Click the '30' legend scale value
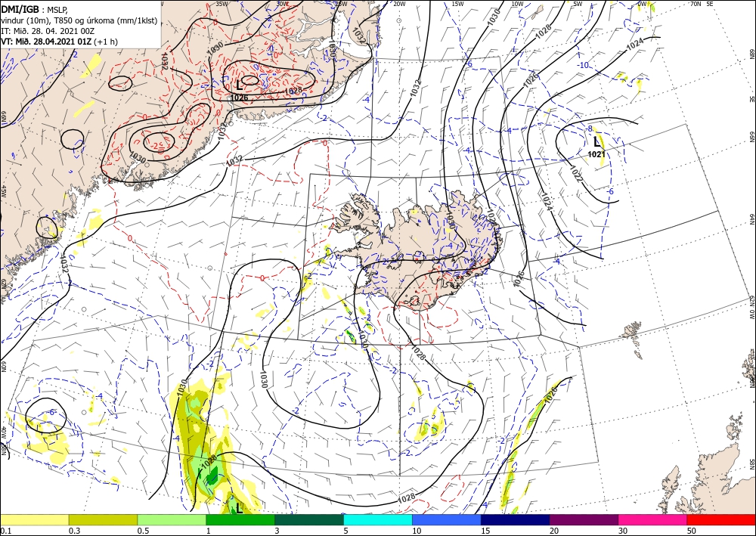This screenshot has width=756, height=536. point(622,531)
